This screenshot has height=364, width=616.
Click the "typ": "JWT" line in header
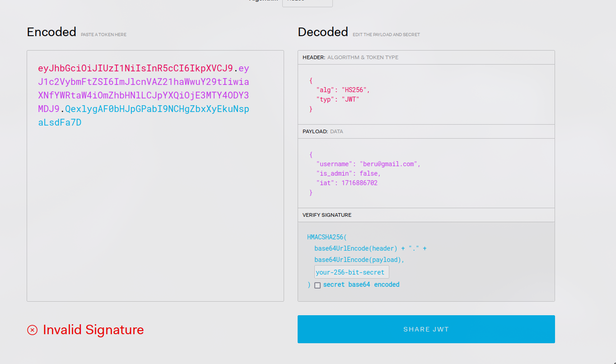click(337, 99)
